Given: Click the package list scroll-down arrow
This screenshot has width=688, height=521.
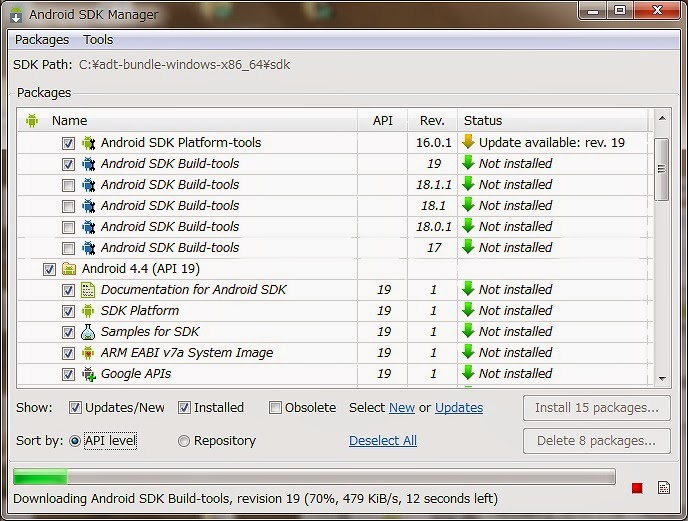Looking at the screenshot, I should click(x=662, y=378).
